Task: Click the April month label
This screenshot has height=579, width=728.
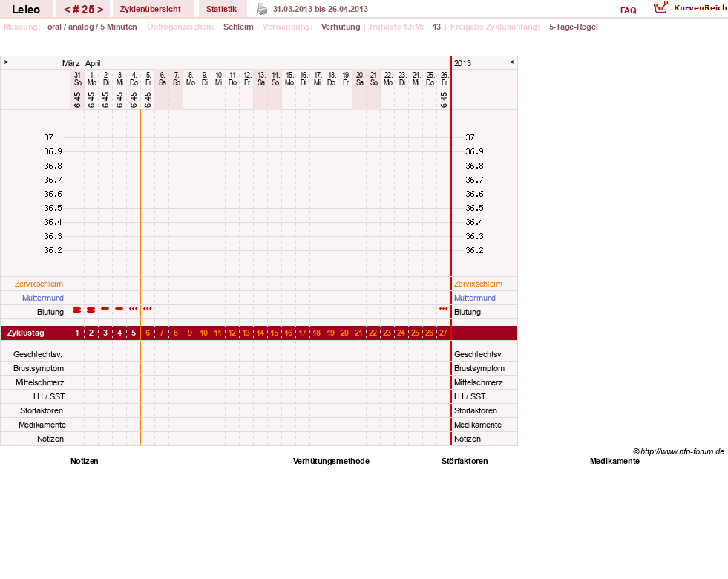Action: point(93,63)
